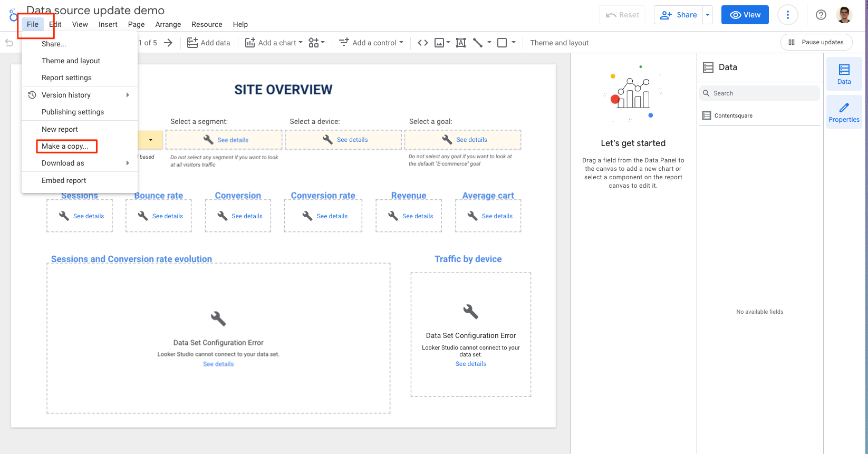The width and height of the screenshot is (868, 454).
Task: Open the Properties panel tab
Action: (x=844, y=112)
